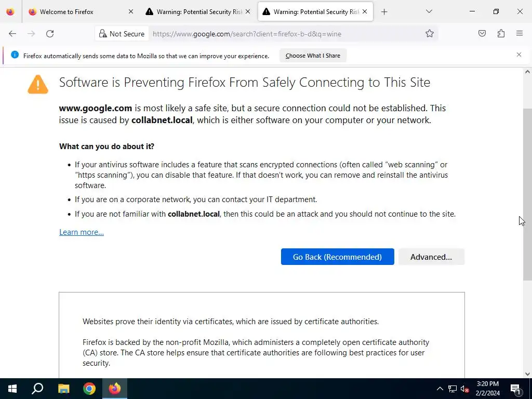Open a new tab with the plus button

pyautogui.click(x=384, y=11)
